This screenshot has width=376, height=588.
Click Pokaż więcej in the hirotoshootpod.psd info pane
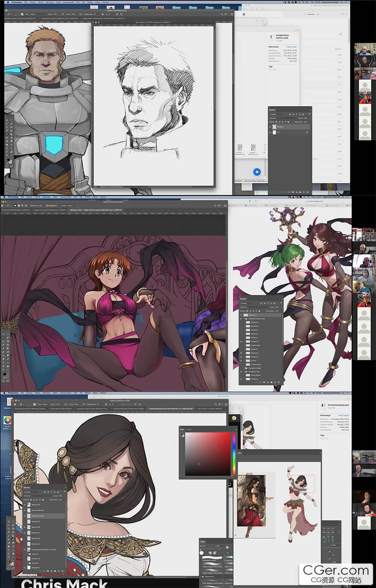coord(344,415)
